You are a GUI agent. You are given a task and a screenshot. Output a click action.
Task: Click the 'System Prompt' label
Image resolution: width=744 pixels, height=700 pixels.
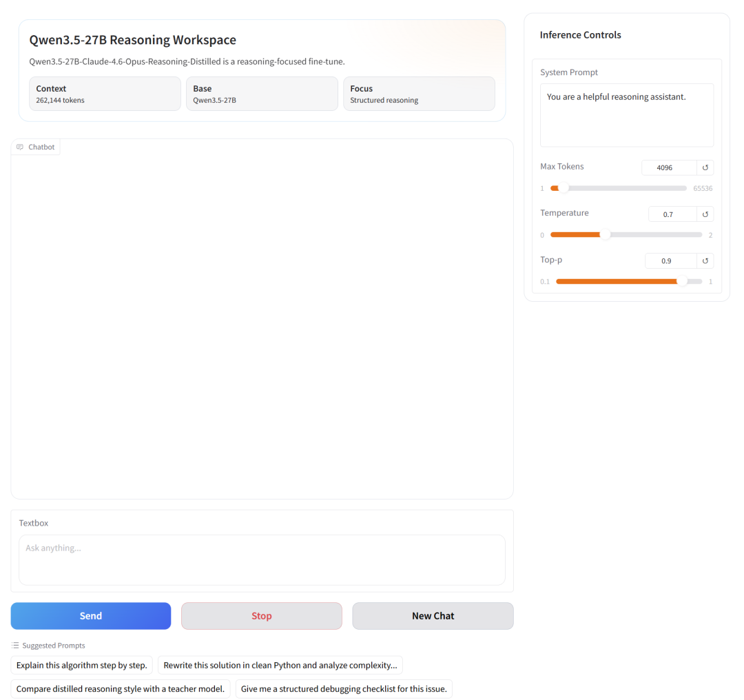point(569,72)
